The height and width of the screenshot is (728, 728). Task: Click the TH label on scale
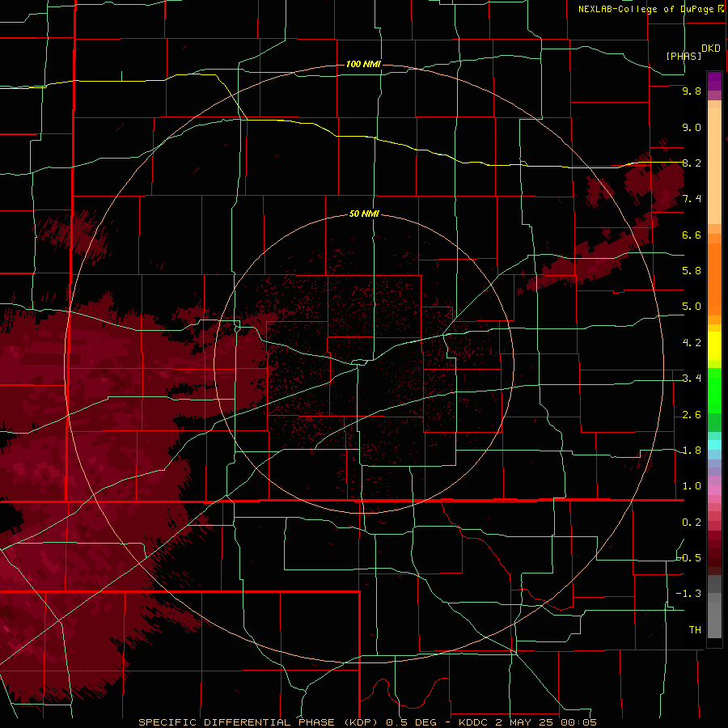click(695, 630)
